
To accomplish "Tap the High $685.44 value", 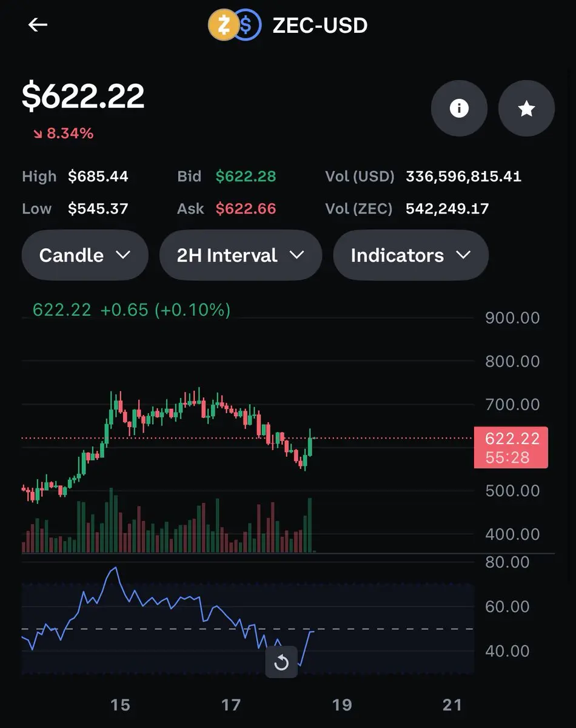I will point(98,177).
